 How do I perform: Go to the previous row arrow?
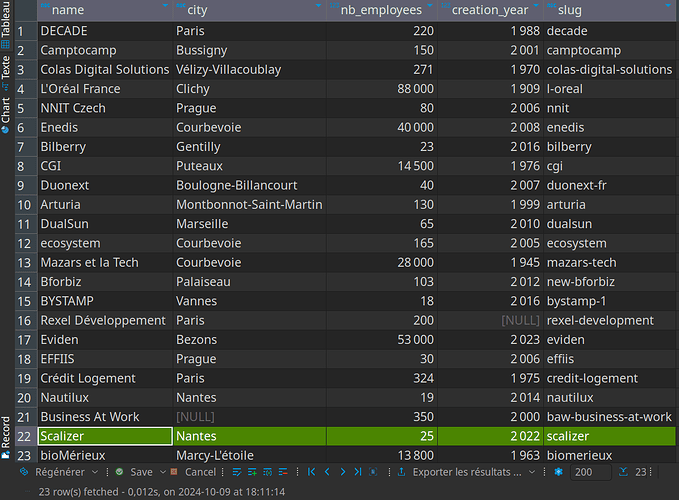(x=327, y=472)
